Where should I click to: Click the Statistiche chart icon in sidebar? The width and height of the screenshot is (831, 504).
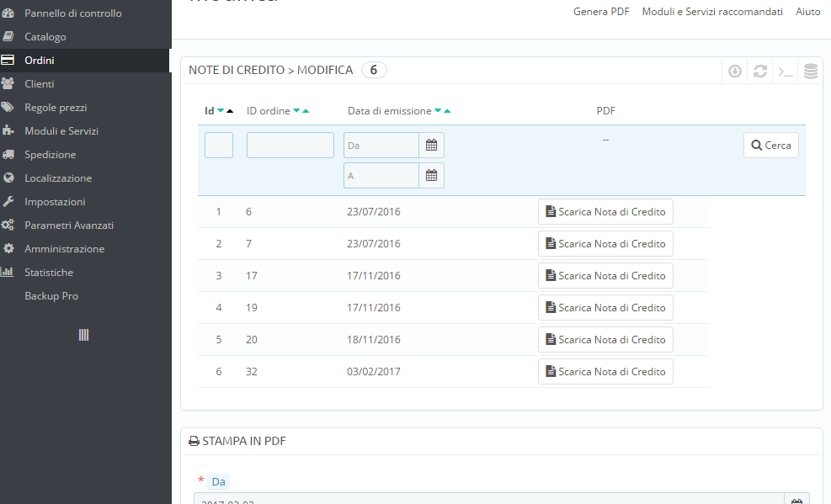[x=8, y=273]
